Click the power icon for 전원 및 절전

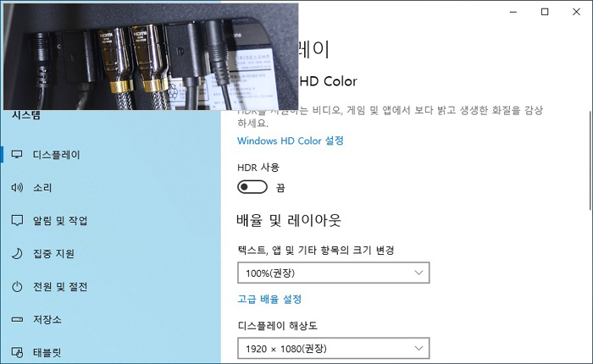coord(17,286)
